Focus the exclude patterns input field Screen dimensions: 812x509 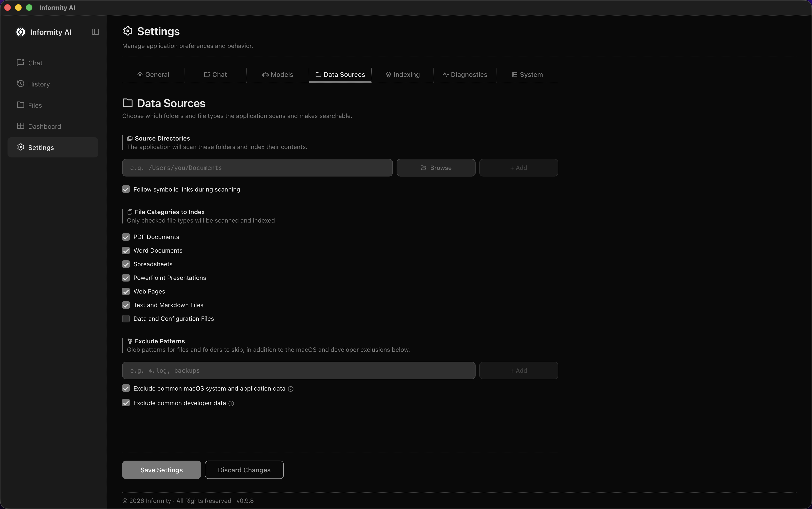(299, 371)
